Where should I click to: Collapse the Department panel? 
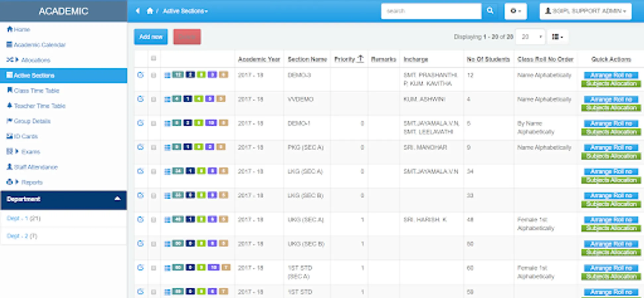coord(117,199)
